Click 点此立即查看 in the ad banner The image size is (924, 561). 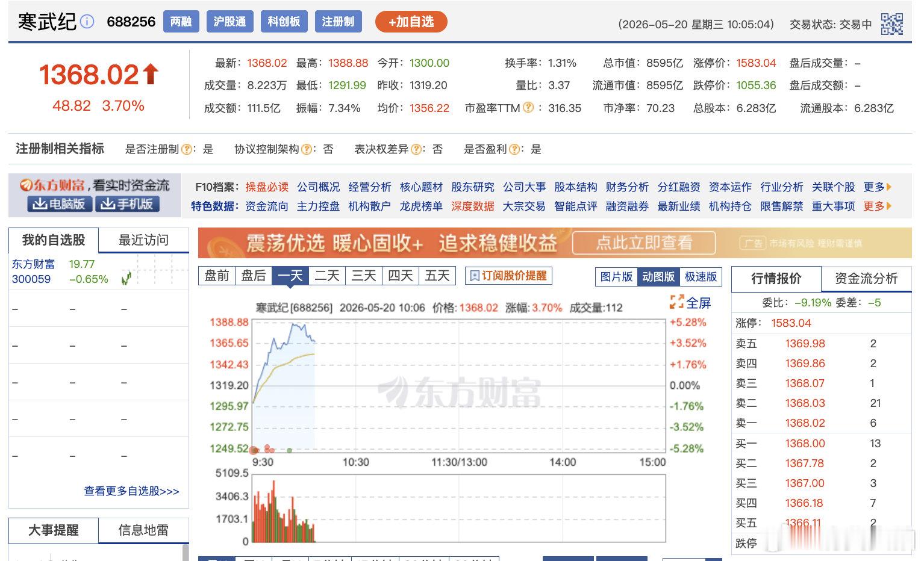(644, 243)
